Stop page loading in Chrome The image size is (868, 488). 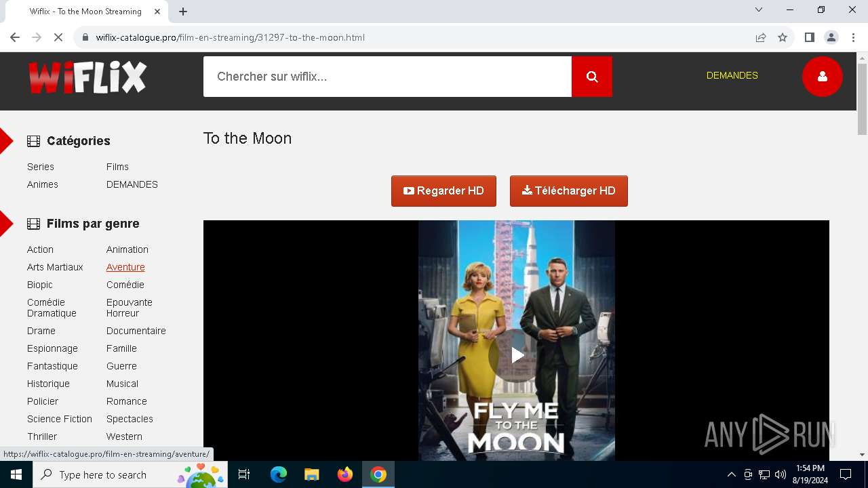click(x=58, y=37)
